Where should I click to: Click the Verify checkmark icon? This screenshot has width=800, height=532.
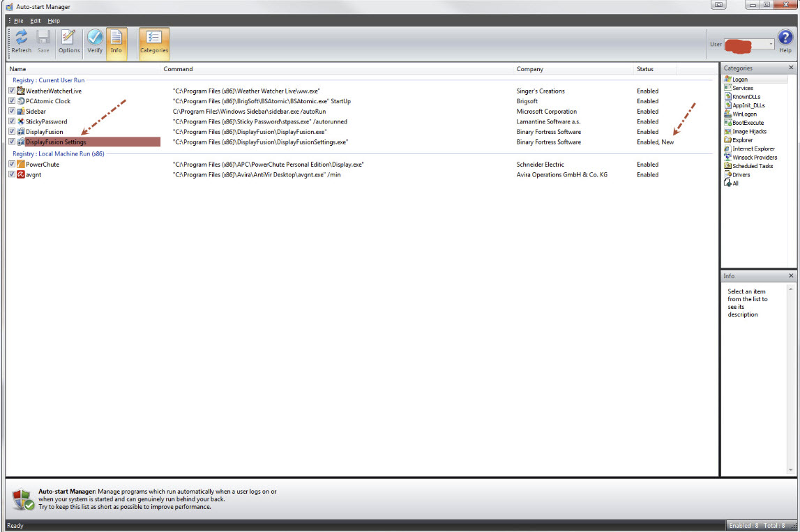tap(95, 40)
